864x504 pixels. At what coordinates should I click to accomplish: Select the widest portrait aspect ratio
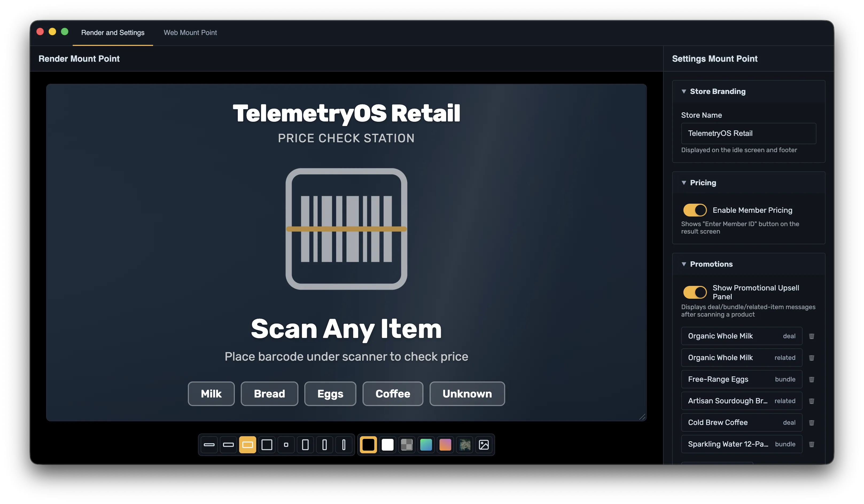pyautogui.click(x=305, y=445)
